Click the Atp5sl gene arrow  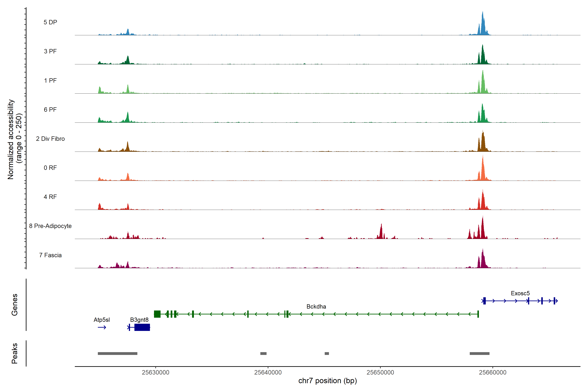[x=102, y=327]
